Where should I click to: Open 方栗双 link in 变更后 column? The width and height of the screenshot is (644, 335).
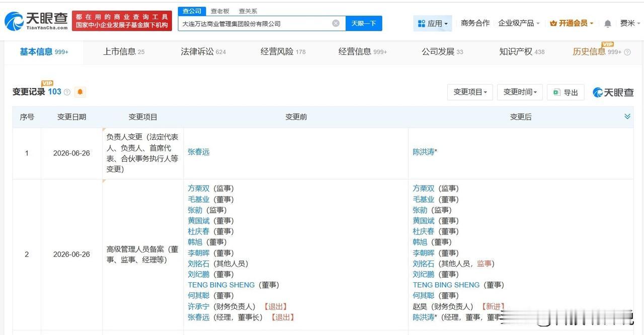tap(423, 189)
